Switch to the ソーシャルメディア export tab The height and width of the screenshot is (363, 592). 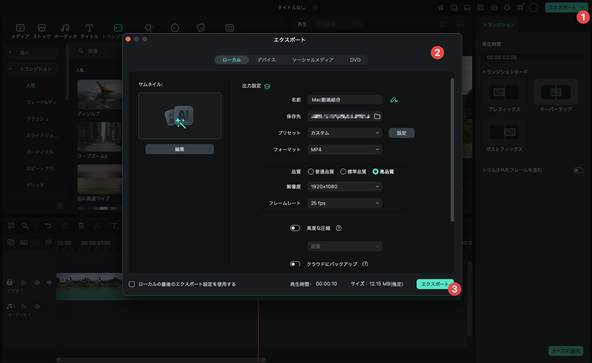313,60
